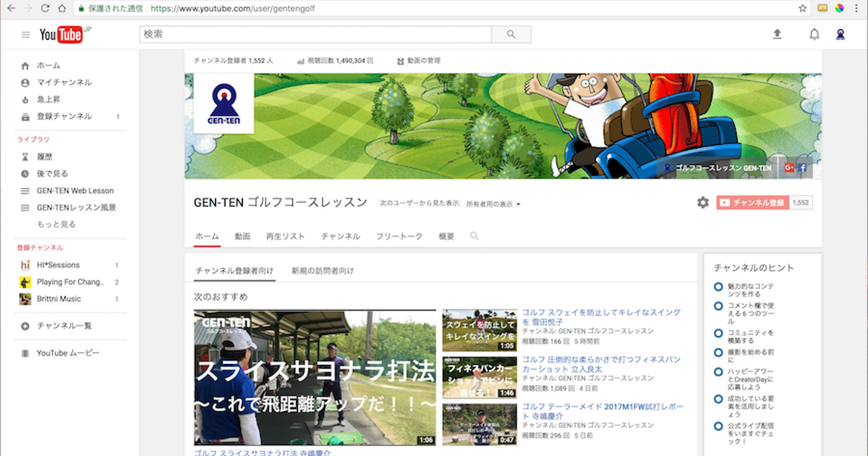Select the チャンネル tab
Screen dimensions: 868x456
[x=341, y=237]
